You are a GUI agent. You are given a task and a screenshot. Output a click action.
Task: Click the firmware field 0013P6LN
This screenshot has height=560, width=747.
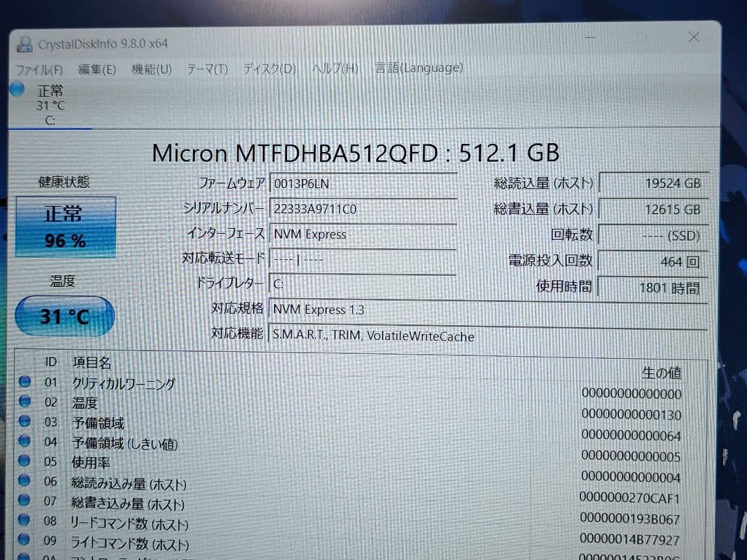pos(363,183)
